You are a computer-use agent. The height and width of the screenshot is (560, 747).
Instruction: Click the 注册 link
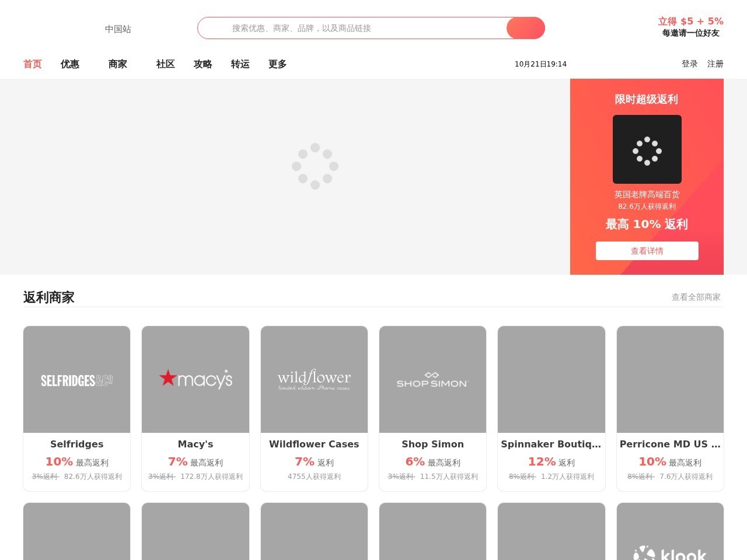[715, 64]
